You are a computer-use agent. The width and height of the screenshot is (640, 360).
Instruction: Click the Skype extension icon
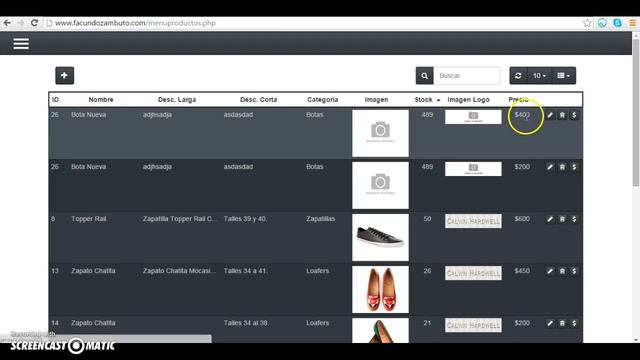617,23
